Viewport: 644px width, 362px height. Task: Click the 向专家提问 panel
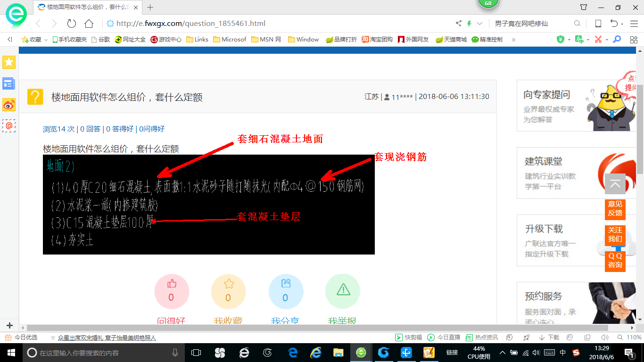click(577, 106)
